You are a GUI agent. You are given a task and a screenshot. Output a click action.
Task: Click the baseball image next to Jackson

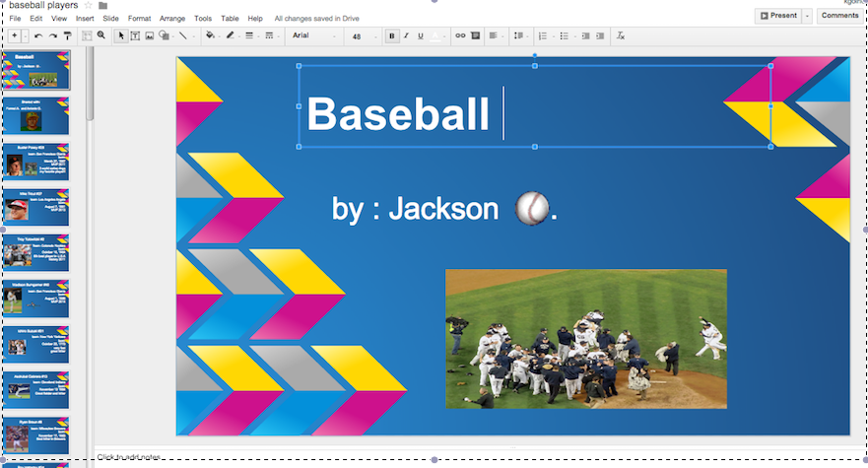pyautogui.click(x=532, y=208)
